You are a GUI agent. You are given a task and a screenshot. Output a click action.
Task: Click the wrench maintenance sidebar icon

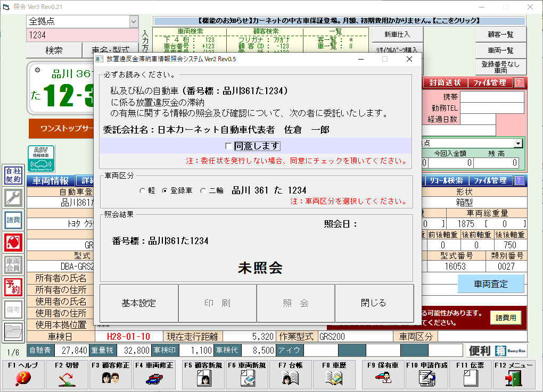click(13, 197)
